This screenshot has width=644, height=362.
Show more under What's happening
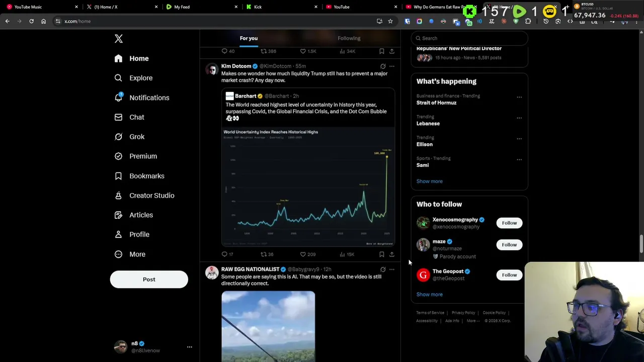point(429,181)
